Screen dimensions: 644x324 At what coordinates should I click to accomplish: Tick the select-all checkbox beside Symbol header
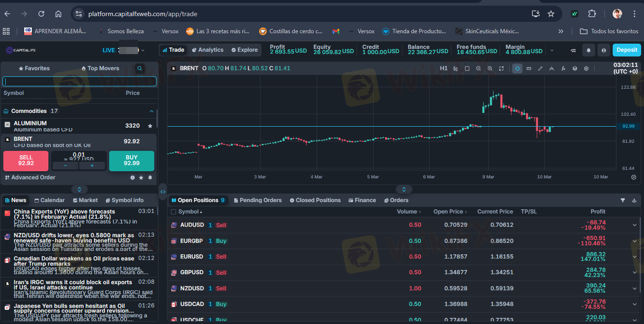pos(173,212)
